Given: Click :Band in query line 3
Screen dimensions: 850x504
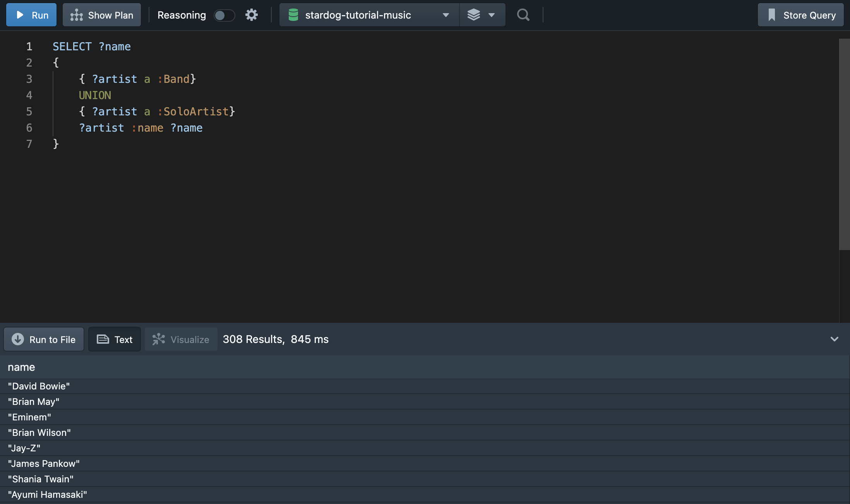Looking at the screenshot, I should 173,79.
